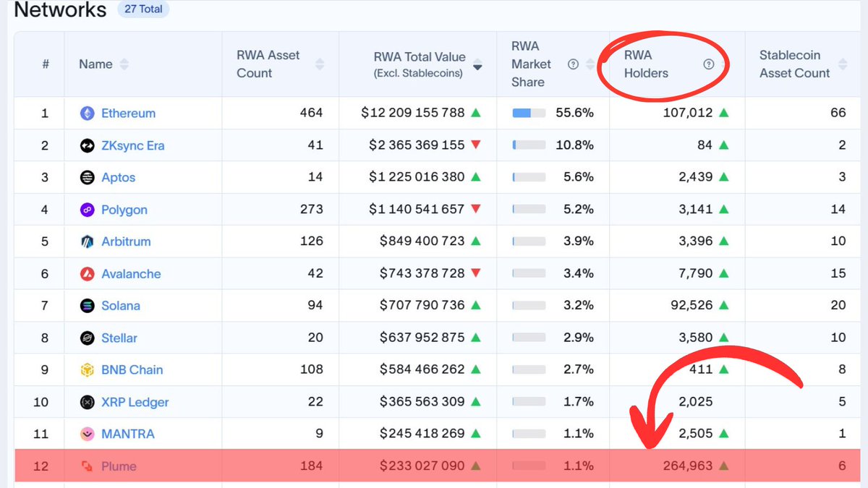Click Avalanche's holders count 7,790
Screen dimensions: 868x488
coord(696,274)
